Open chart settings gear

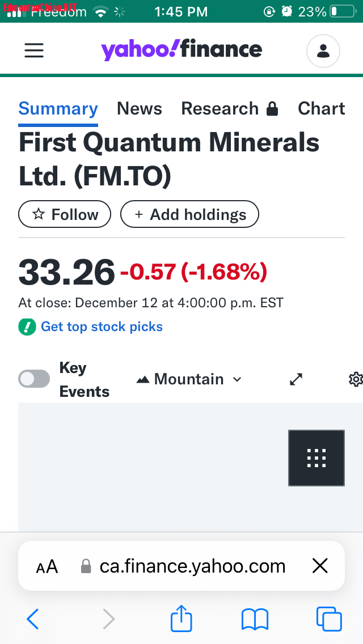pyautogui.click(x=356, y=379)
